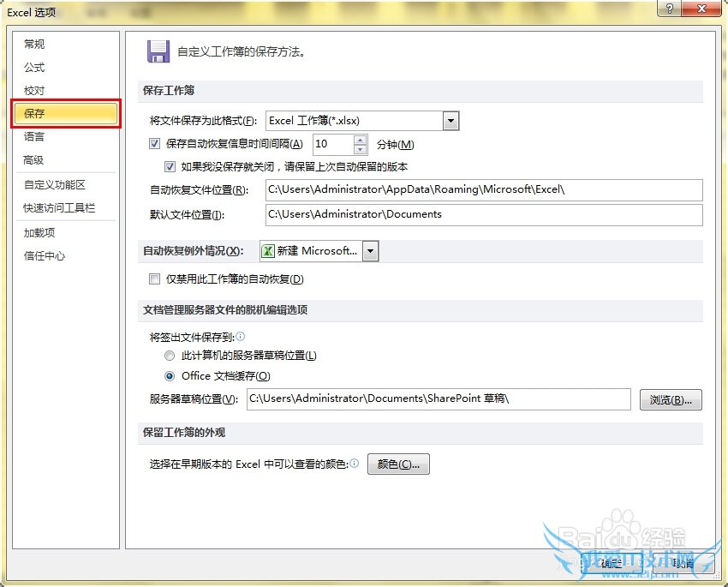Click the Excel workbook icon in exceptions dropdown
This screenshot has width=728, height=587.
[x=268, y=251]
